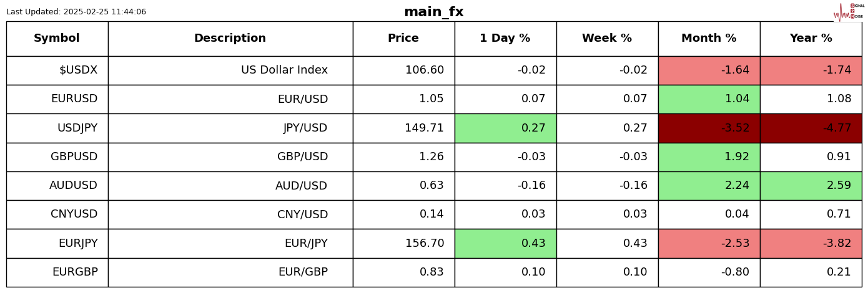Select the EUR/JPY description cell
The width and height of the screenshot is (868, 293).
[x=306, y=244]
